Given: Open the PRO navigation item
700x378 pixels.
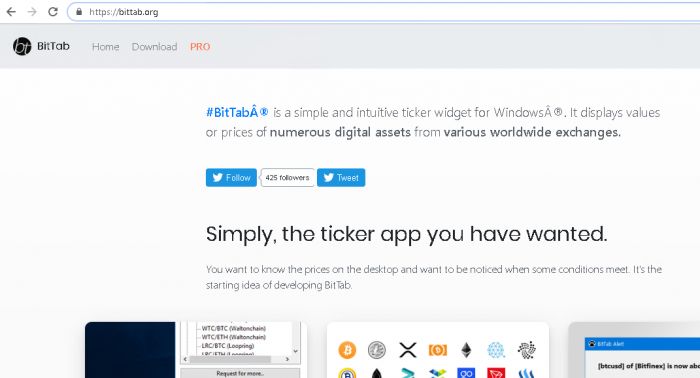Looking at the screenshot, I should [200, 46].
